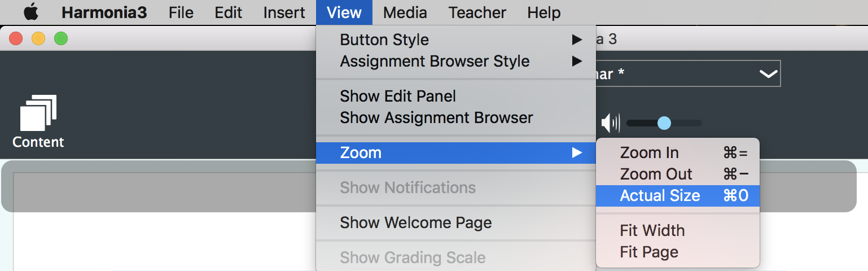Open the Teacher menu
This screenshot has width=868, height=271.
tap(477, 12)
